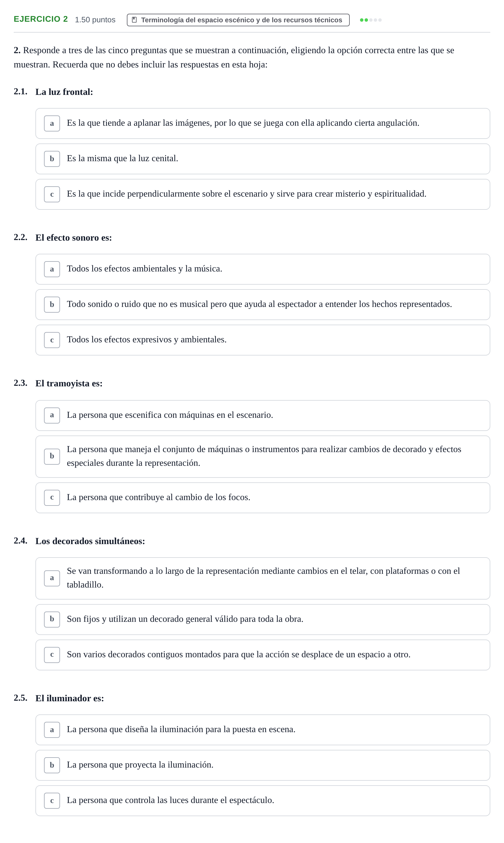The image size is (504, 843).
Task: Select letter b tramoyista cambios de decorado option
Action: (263, 456)
